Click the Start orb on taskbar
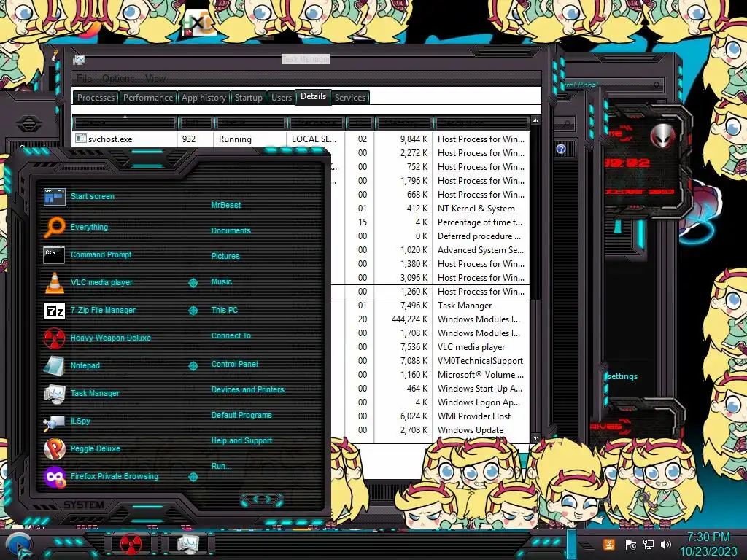This screenshot has height=560, width=747. [18, 545]
